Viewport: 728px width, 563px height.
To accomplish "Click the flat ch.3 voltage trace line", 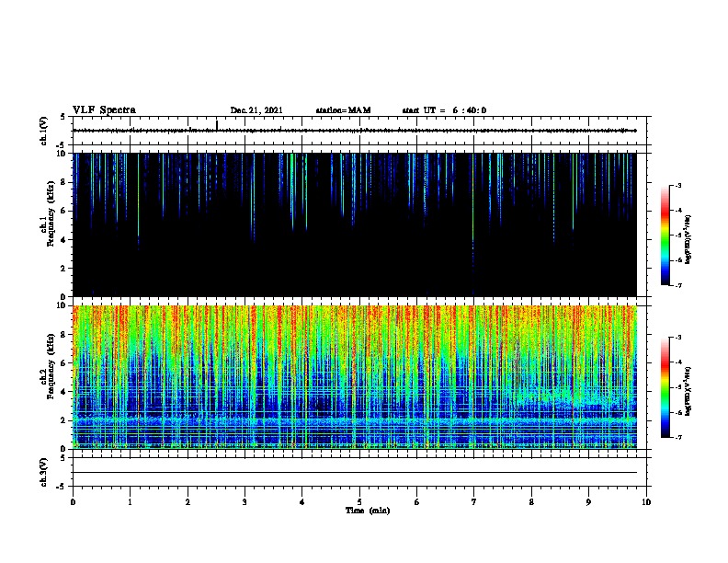I will tap(355, 473).
